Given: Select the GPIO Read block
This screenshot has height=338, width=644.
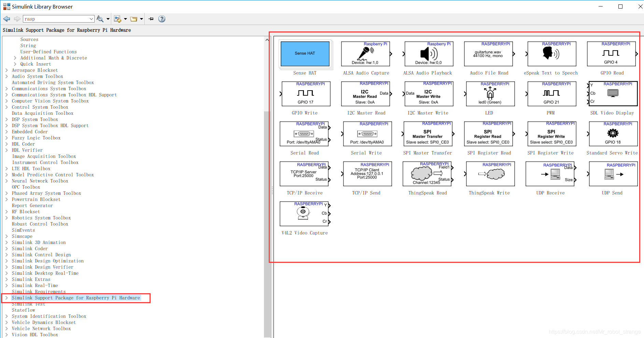Looking at the screenshot, I should [612, 54].
